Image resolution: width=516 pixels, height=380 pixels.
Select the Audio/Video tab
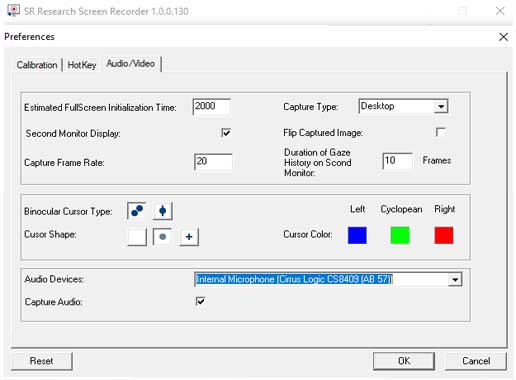tap(131, 63)
